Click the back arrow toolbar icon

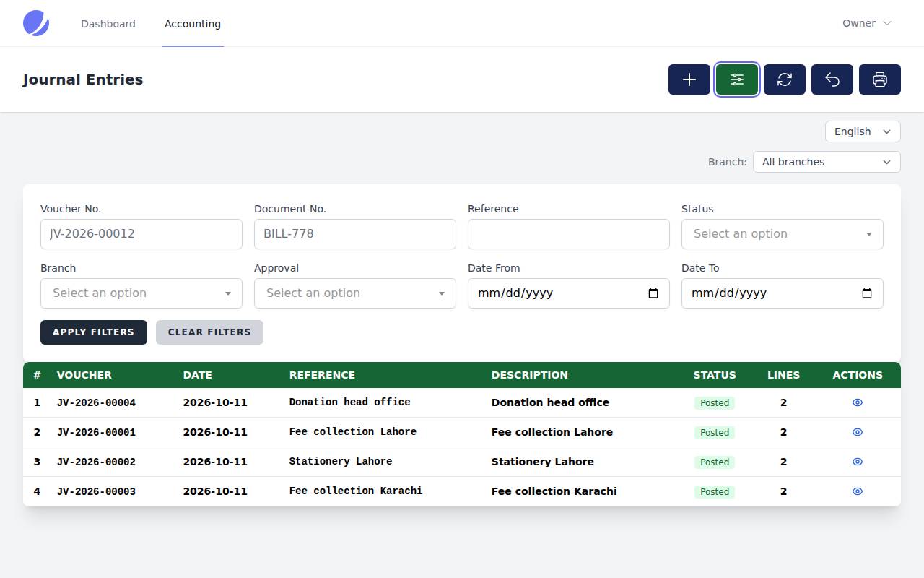point(832,79)
